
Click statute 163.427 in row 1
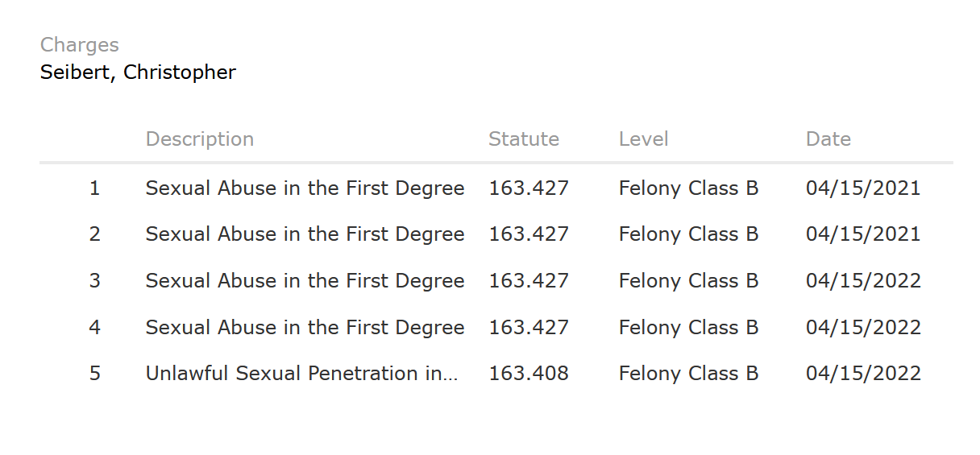pos(529,188)
